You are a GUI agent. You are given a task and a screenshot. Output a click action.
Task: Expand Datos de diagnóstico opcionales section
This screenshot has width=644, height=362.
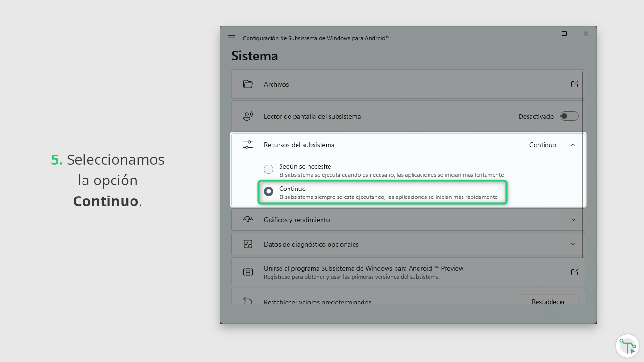(573, 244)
